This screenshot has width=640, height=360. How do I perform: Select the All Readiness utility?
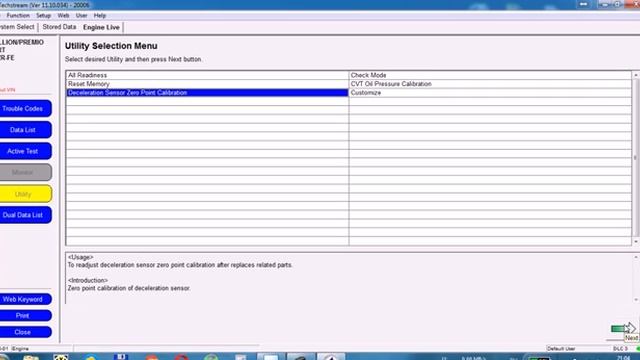[x=207, y=75]
